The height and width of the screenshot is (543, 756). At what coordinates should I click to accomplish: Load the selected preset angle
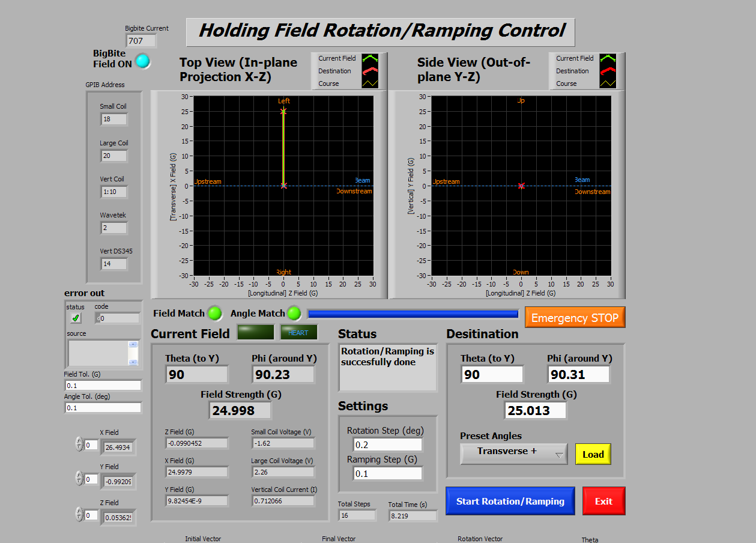[593, 454]
